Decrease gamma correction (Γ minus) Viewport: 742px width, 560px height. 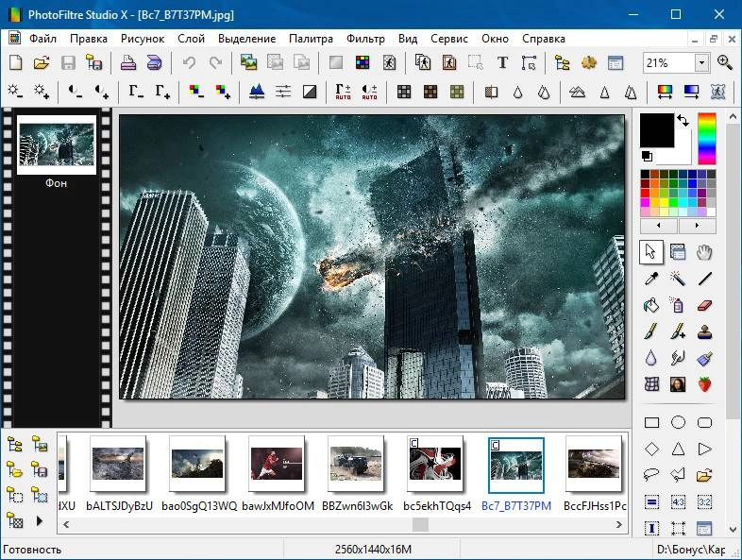click(136, 92)
